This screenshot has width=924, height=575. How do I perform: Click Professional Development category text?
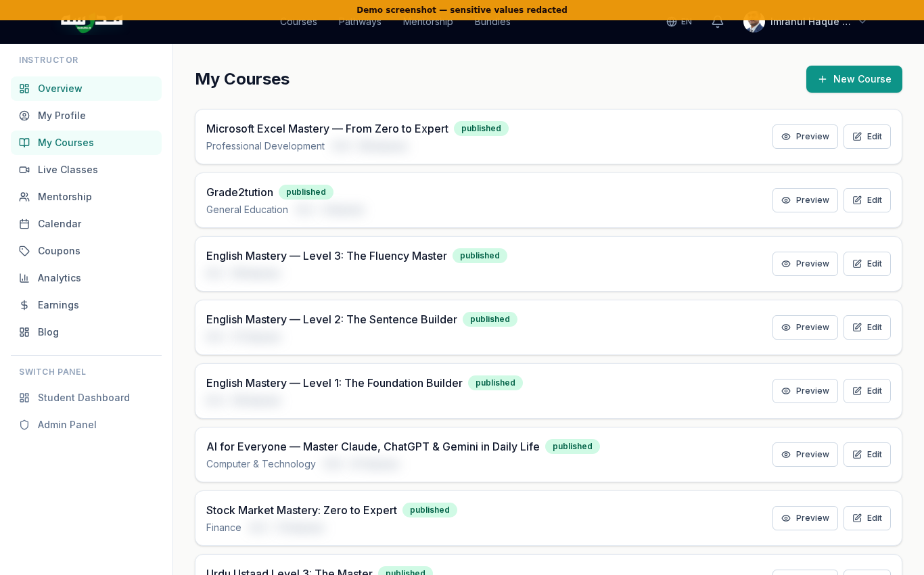click(x=265, y=146)
